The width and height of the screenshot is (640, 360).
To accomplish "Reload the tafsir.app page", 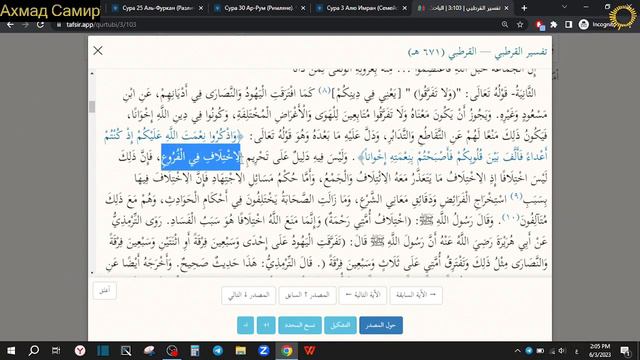I will tap(40, 24).
